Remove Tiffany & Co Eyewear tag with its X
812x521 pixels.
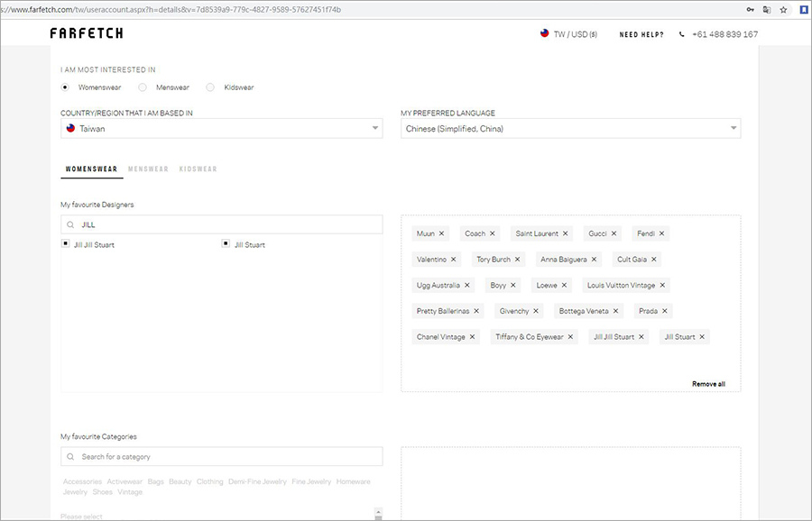click(571, 337)
